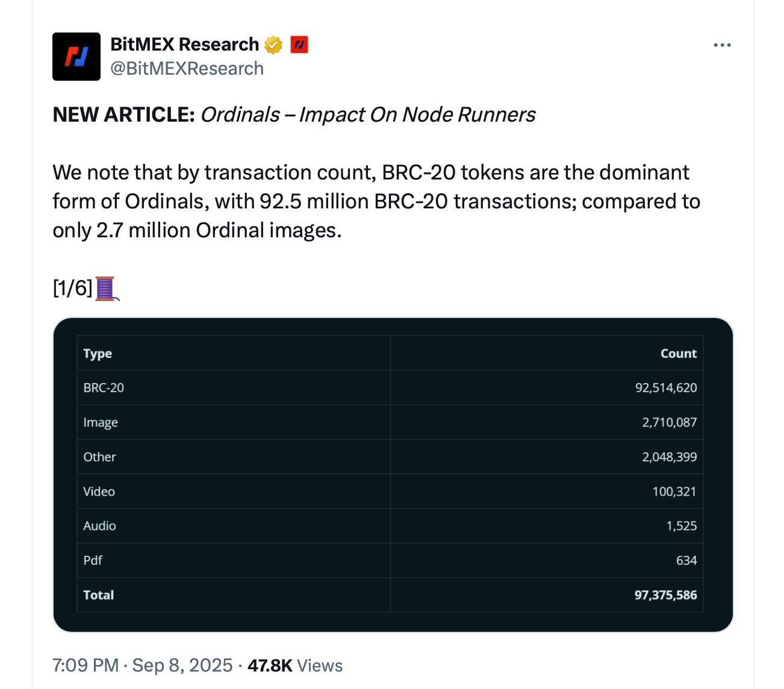784x689 pixels.
Task: Click the 47.8K Views count
Action: [x=294, y=666]
